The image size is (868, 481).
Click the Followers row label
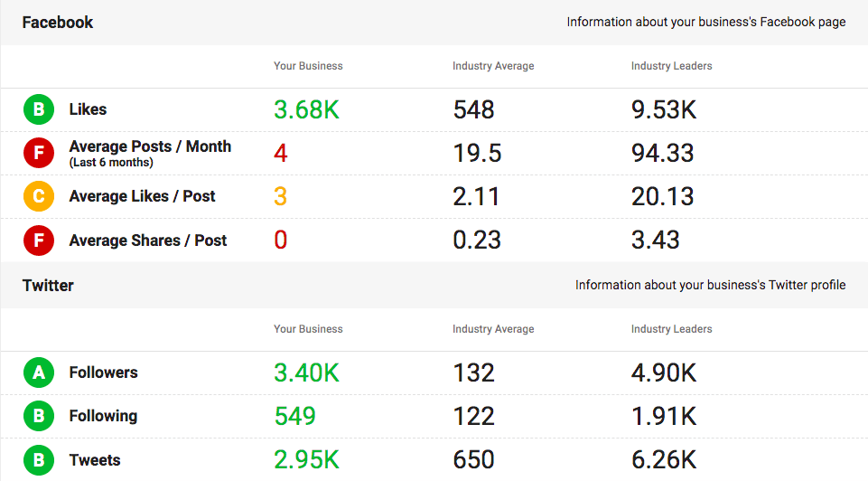tap(103, 373)
